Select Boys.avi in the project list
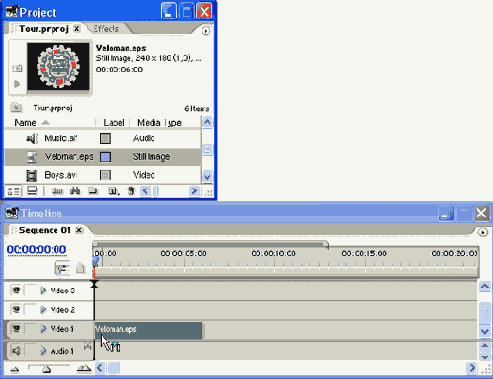This screenshot has height=379, width=493. point(103,175)
